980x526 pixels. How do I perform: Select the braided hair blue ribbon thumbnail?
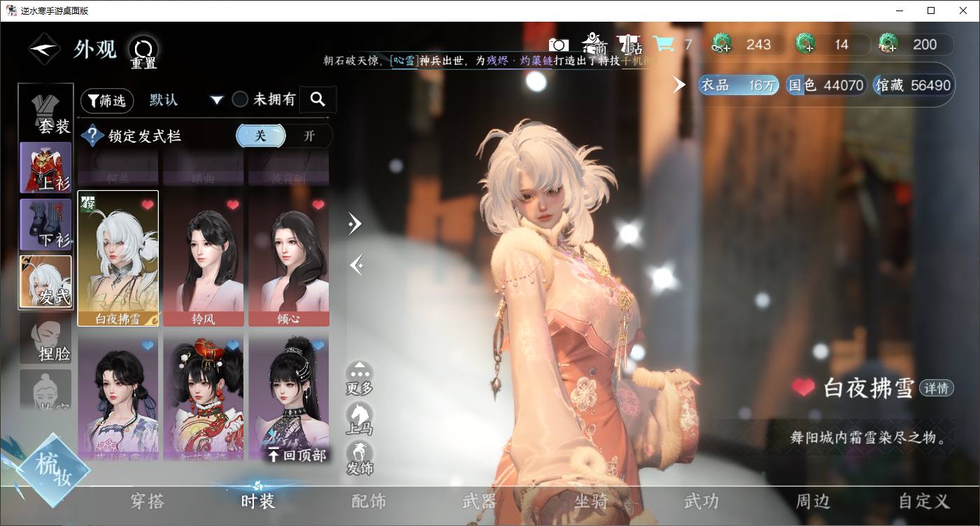118,397
